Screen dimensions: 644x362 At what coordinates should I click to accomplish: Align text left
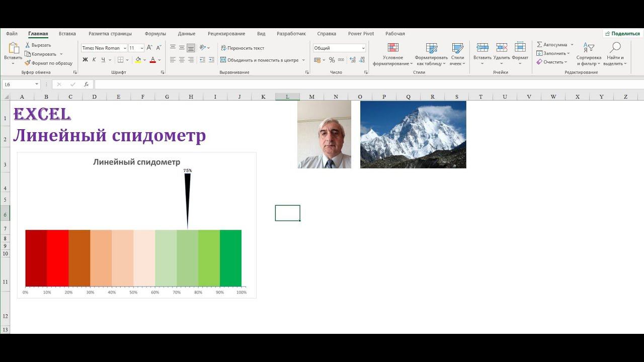pos(173,60)
